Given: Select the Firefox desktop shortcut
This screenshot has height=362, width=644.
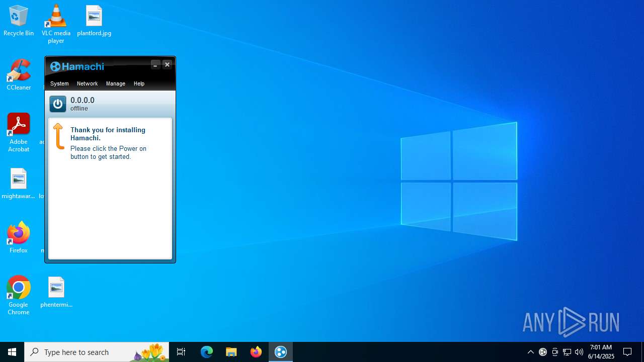Looking at the screenshot, I should point(19,238).
